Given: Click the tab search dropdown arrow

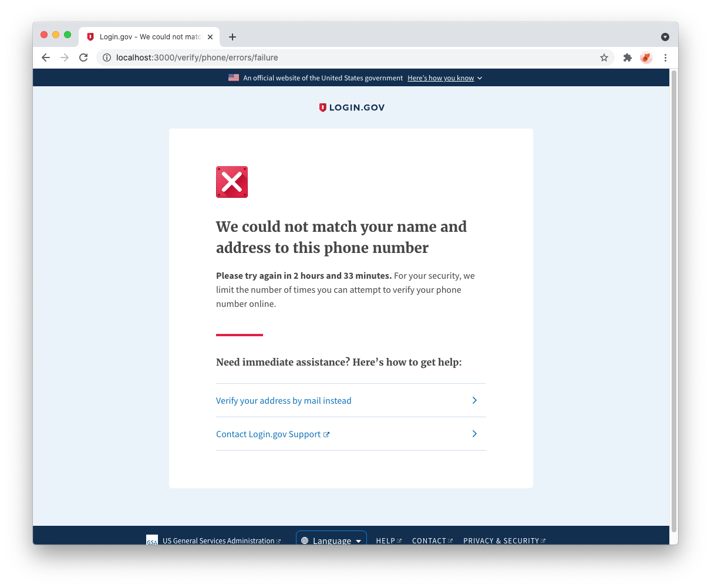Looking at the screenshot, I should (x=665, y=37).
